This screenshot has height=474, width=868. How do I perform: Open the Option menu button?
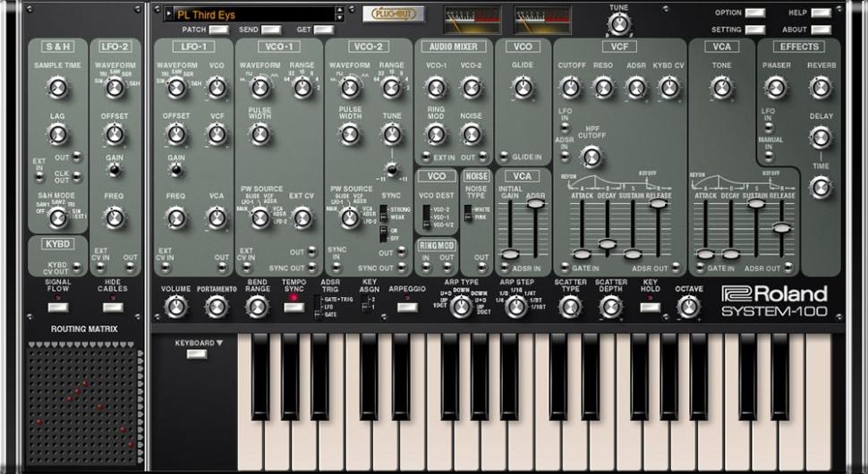[x=754, y=13]
